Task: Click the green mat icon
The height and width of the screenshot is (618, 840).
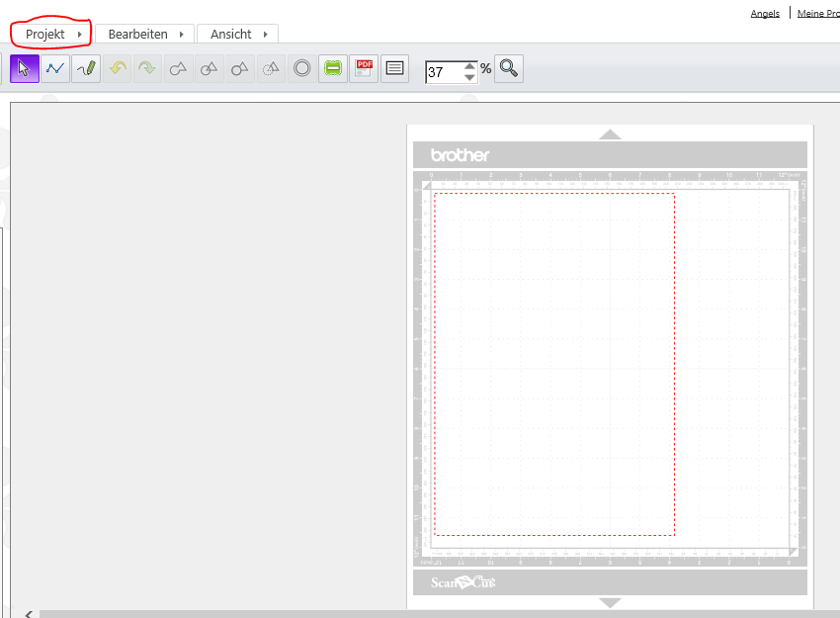Action: pos(333,68)
